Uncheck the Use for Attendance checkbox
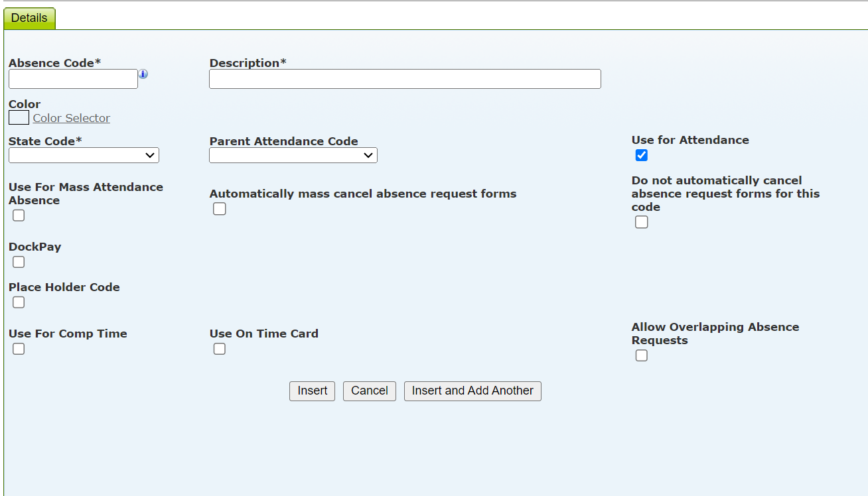This screenshot has width=868, height=496. click(642, 155)
